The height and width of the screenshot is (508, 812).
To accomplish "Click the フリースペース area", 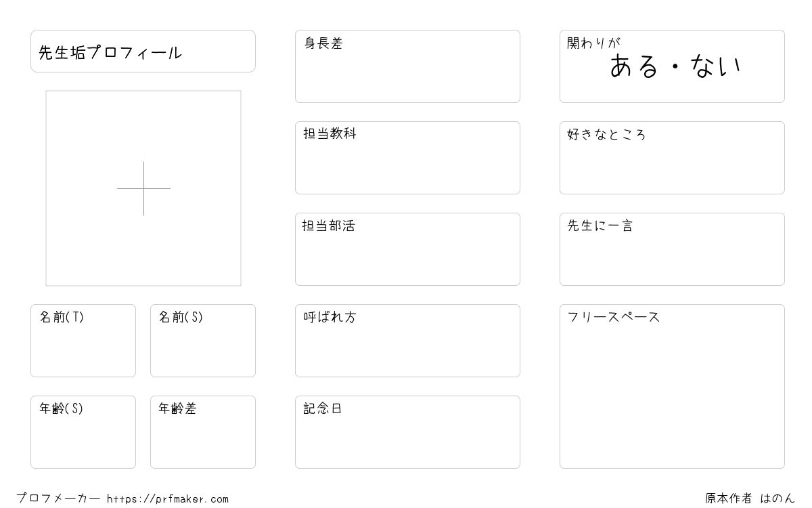I will (672, 386).
